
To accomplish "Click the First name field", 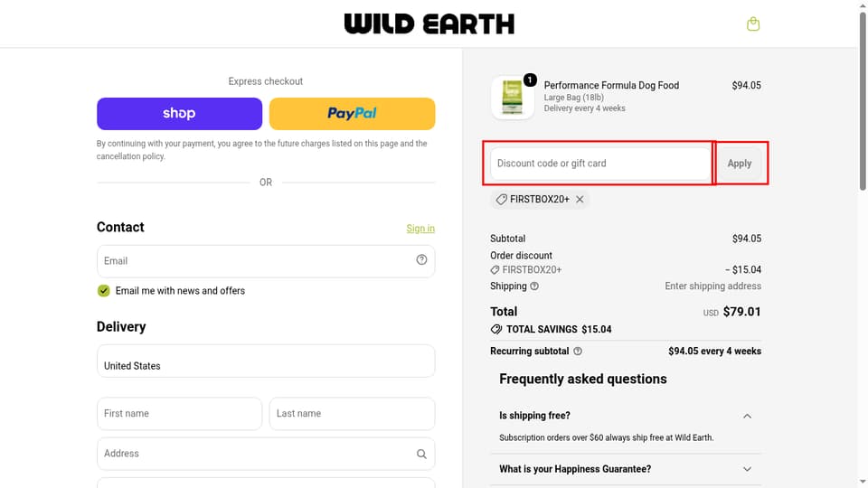I will [x=179, y=413].
